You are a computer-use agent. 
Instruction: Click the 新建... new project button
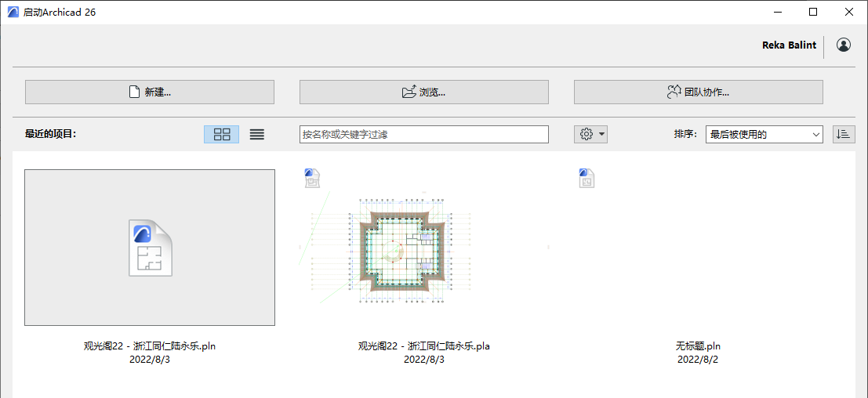[x=150, y=92]
